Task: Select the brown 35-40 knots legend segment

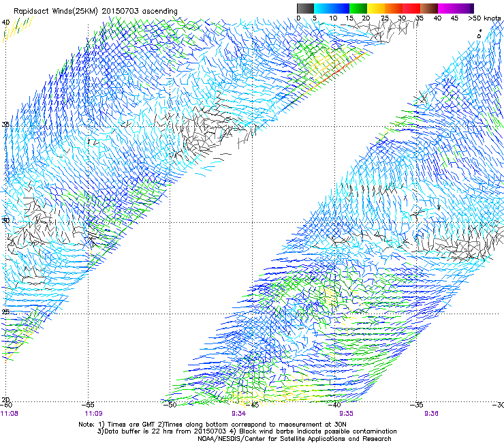Action: pos(429,8)
